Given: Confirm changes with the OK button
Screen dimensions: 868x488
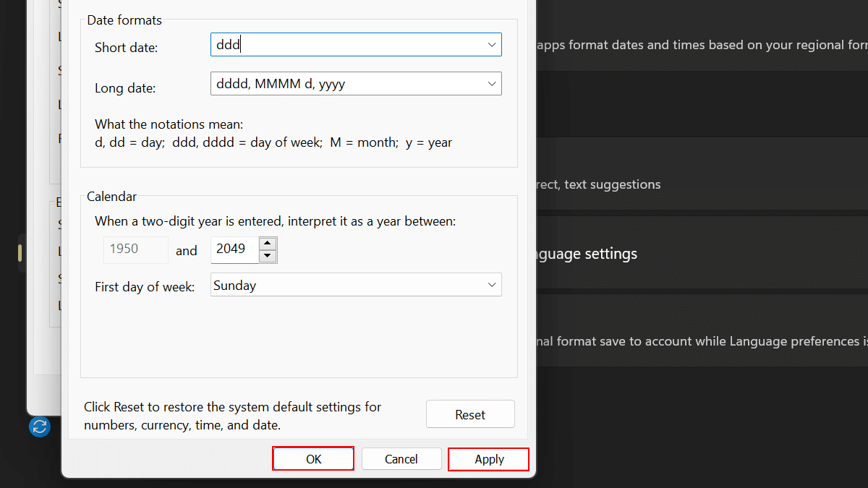Looking at the screenshot, I should tap(313, 459).
